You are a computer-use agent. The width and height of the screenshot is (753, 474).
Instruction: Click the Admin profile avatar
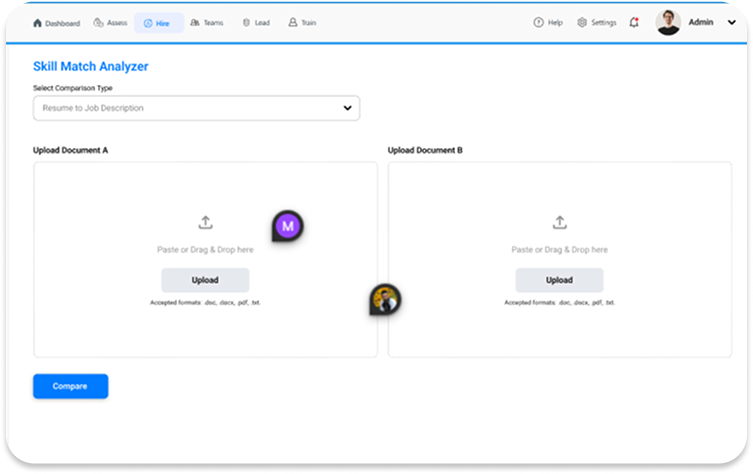click(x=668, y=23)
